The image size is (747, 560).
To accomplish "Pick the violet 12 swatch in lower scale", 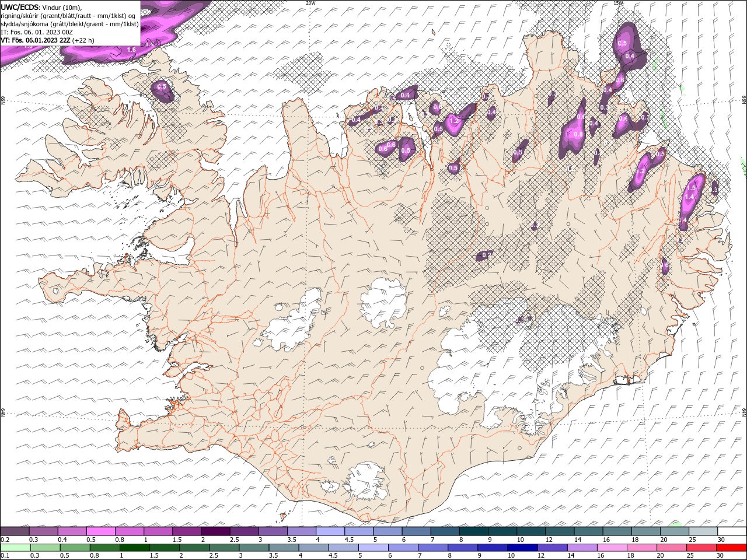I will pos(552,548).
